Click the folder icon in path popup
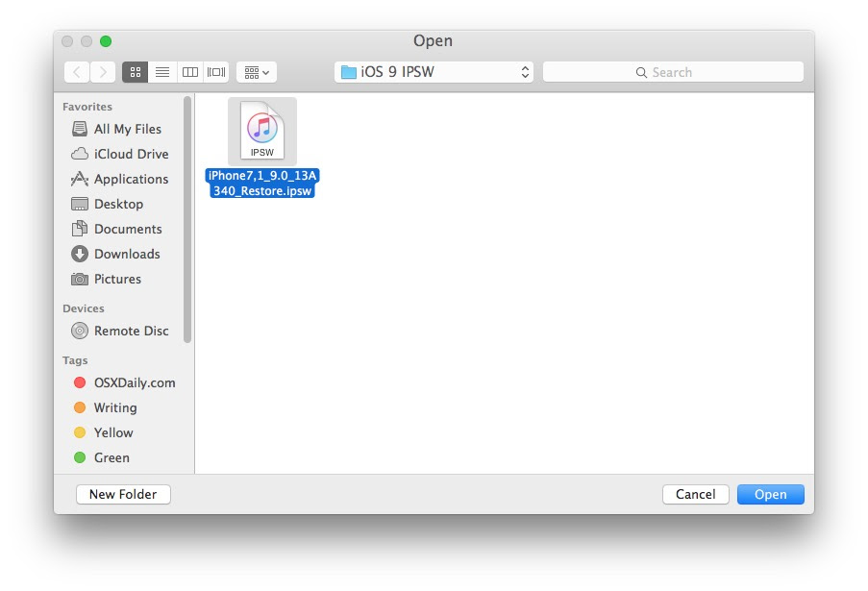Screen dimensions: 868x591 pyautogui.click(x=348, y=72)
